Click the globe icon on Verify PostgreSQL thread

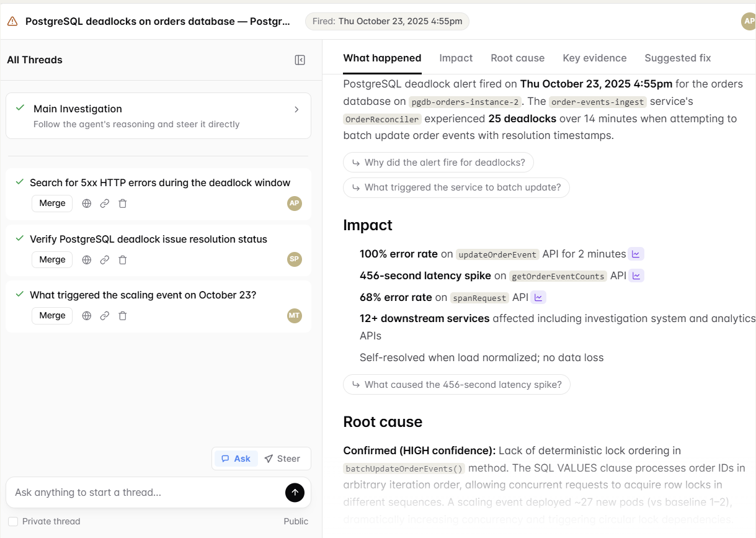(x=87, y=259)
